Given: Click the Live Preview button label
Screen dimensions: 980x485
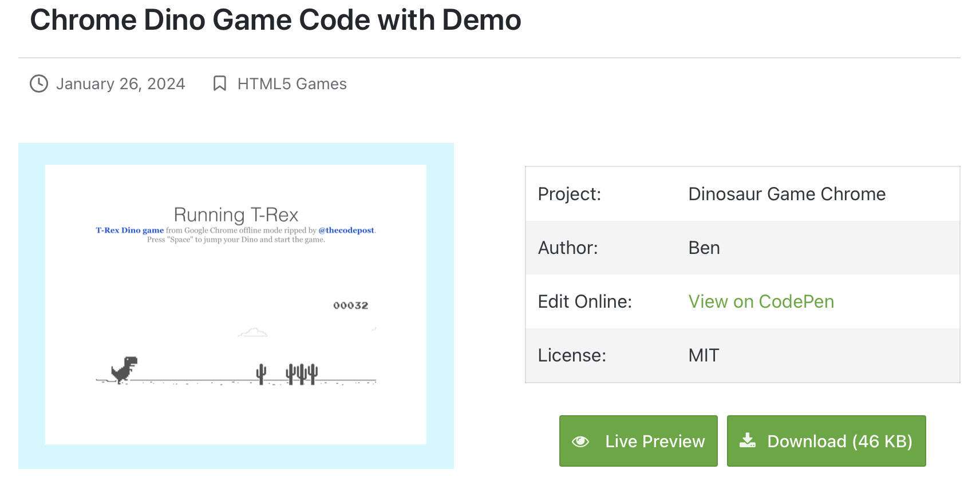Looking at the screenshot, I should [655, 442].
